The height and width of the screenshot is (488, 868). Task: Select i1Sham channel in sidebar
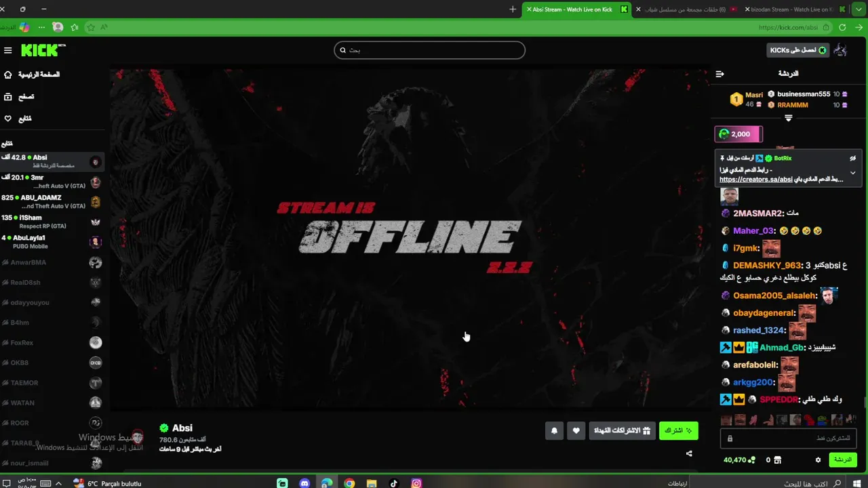[x=52, y=222]
